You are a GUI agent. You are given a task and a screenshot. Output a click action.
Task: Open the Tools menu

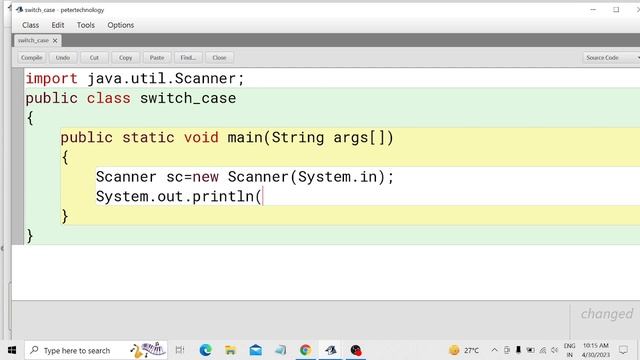(x=86, y=25)
